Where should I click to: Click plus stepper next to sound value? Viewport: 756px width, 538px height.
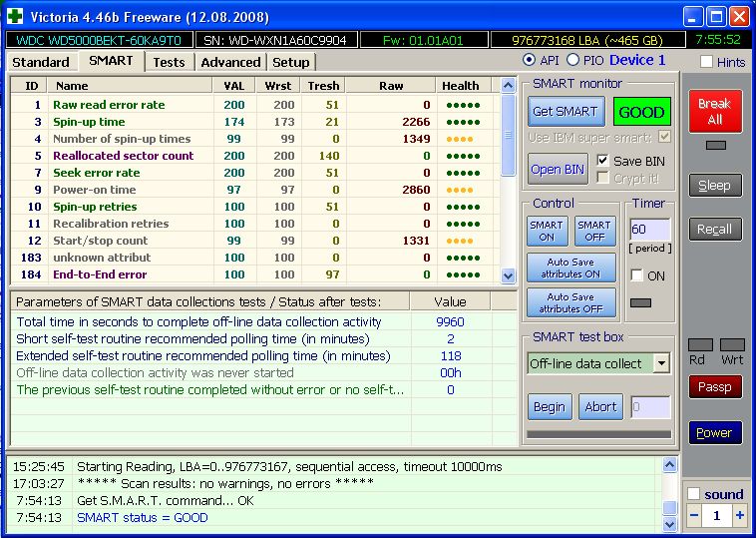[x=740, y=515]
